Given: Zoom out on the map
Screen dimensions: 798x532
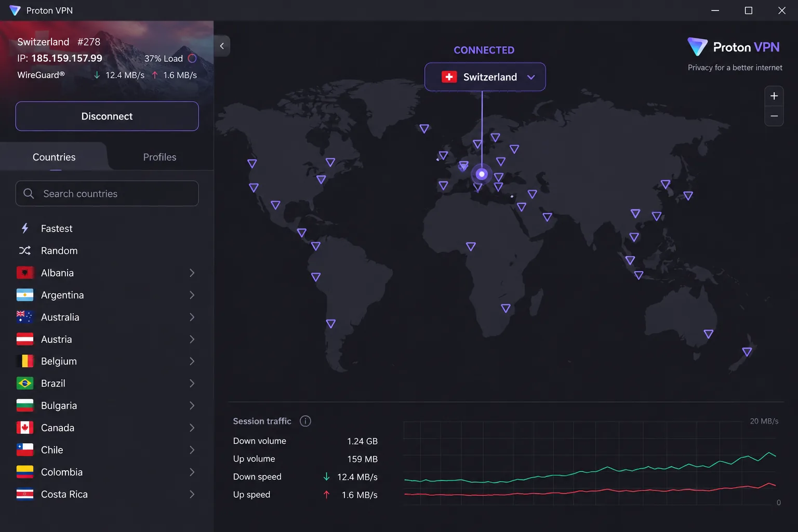Looking at the screenshot, I should pos(774,116).
